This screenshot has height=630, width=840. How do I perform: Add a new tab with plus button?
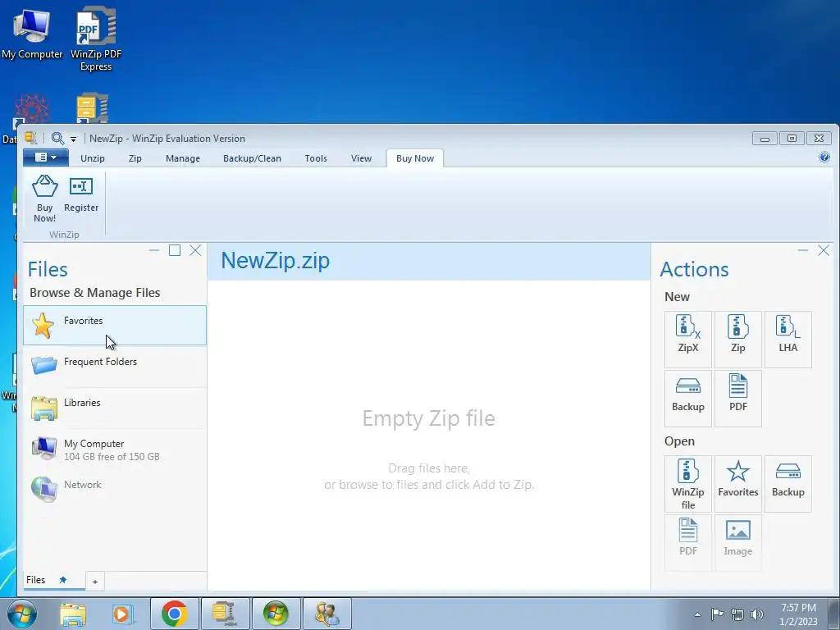tap(95, 582)
